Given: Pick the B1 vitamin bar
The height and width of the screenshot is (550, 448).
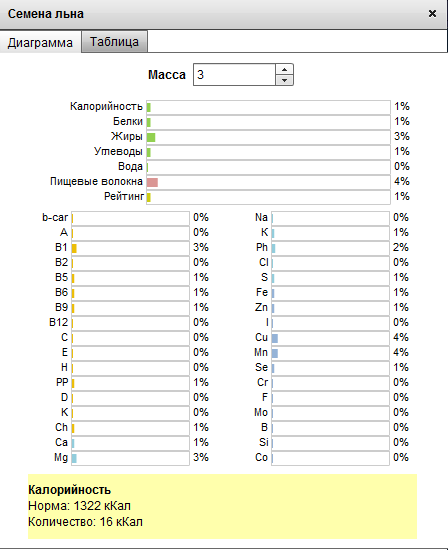Looking at the screenshot, I should 131,248.
